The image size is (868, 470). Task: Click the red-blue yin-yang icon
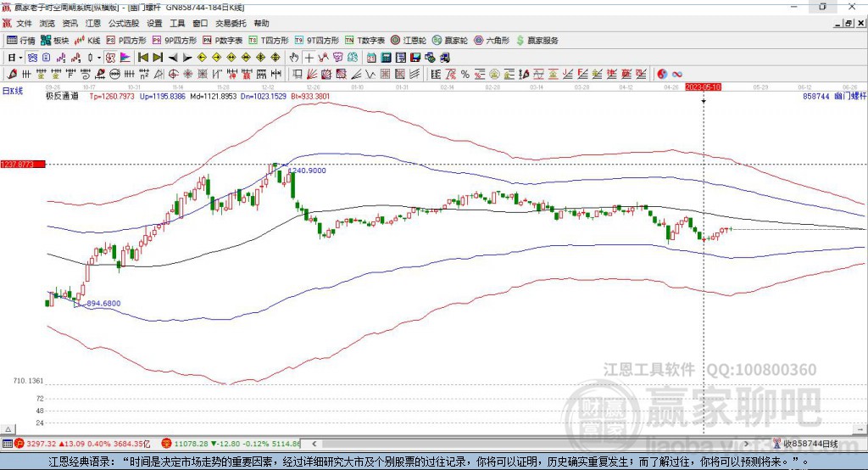pos(662,74)
